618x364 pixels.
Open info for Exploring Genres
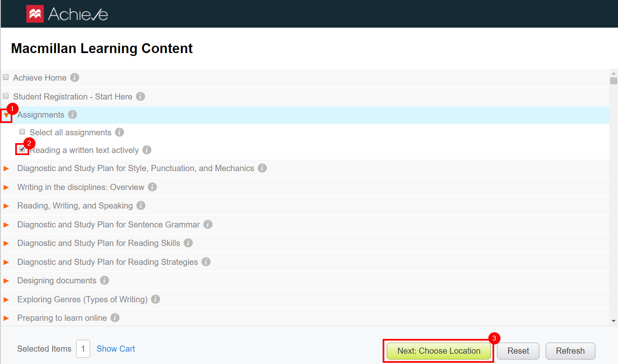[x=155, y=299]
